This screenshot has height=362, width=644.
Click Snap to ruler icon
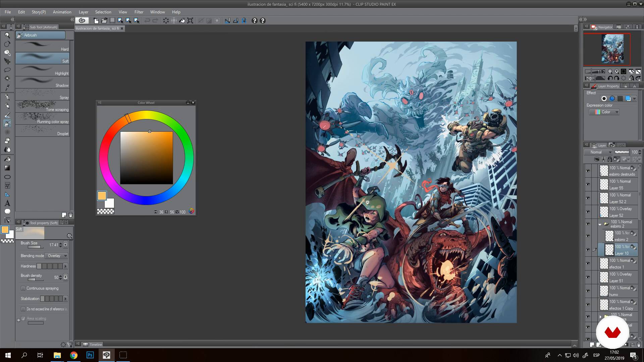coord(227,20)
